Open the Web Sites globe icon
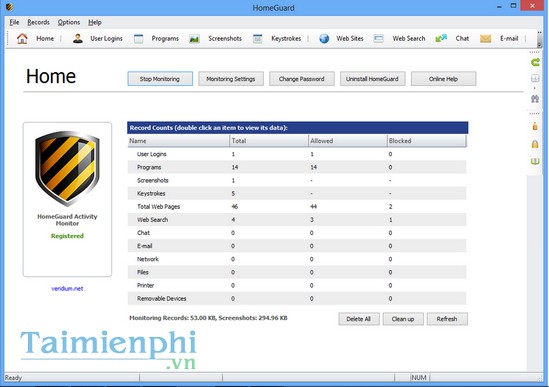The height and width of the screenshot is (387, 549). 324,39
